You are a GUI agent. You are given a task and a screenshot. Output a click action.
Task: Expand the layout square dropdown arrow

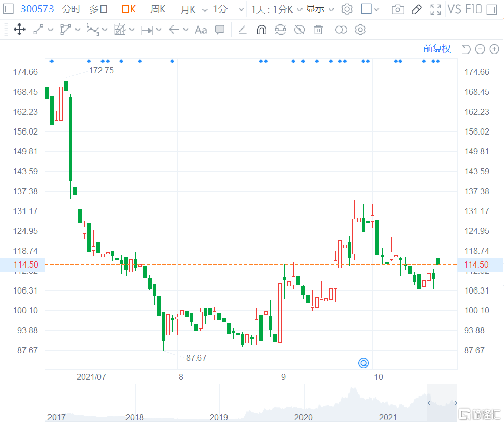click(376, 9)
